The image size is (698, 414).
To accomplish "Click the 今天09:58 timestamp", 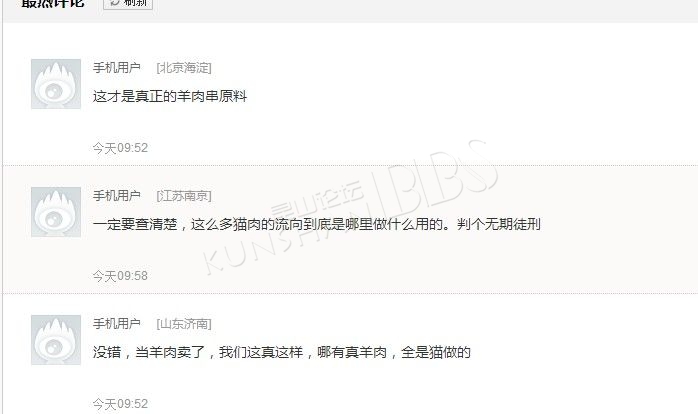I will click(x=120, y=276).
